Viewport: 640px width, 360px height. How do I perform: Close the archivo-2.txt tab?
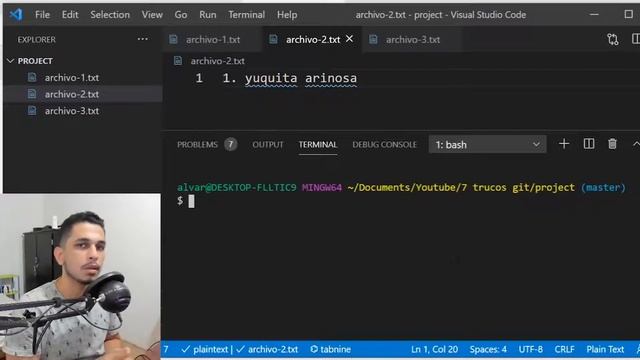tap(349, 39)
